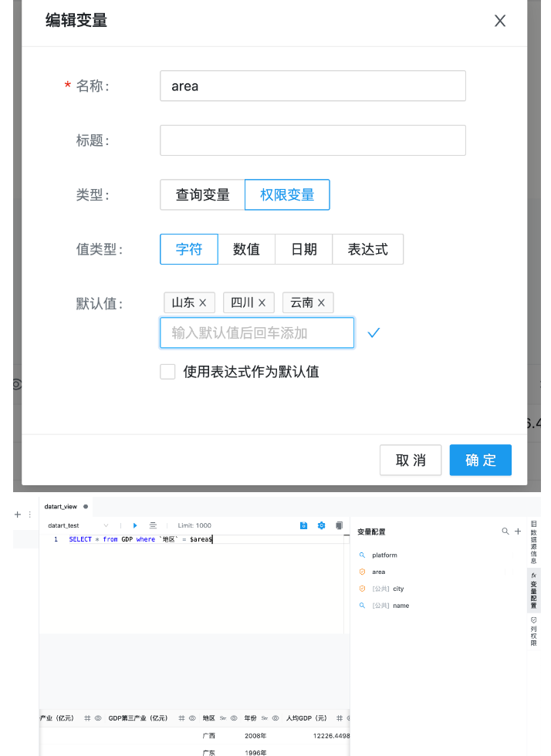
Task: Remove the 云南 default value tag
Action: 321,303
